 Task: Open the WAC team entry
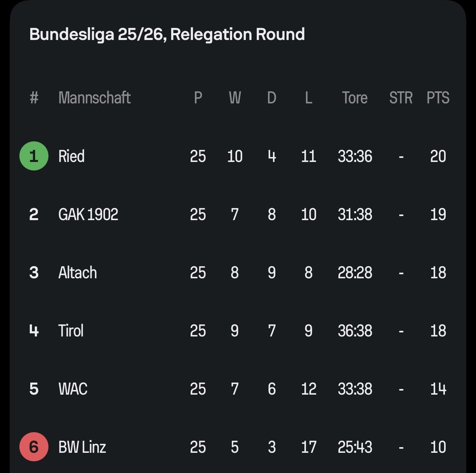click(73, 389)
